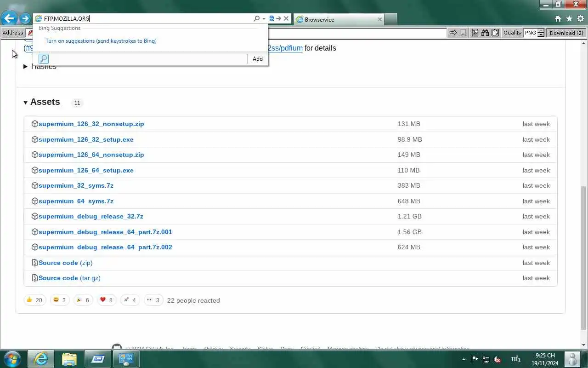Click the Browservice find binoculars icon
Screen dimensions: 588x368
(485, 33)
